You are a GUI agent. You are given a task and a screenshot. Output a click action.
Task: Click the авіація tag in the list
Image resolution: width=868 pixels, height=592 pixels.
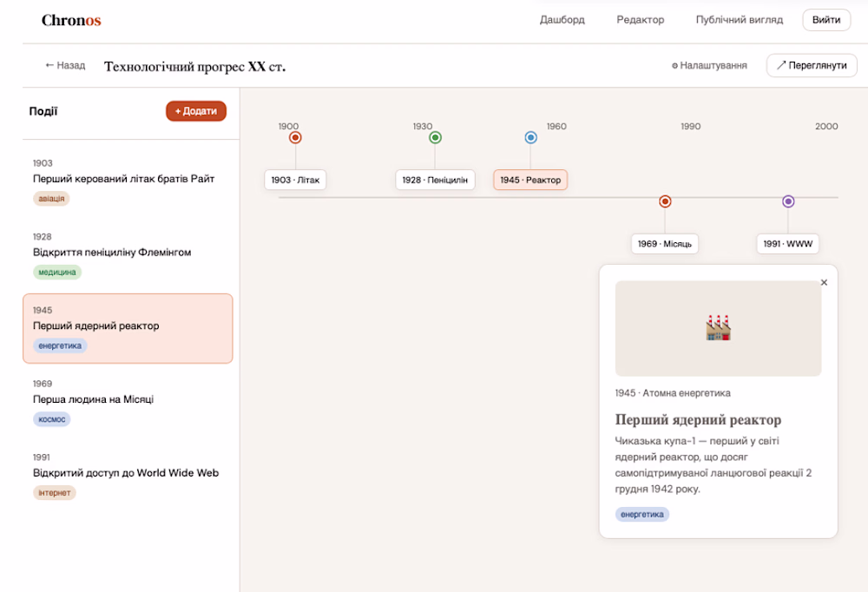pyautogui.click(x=51, y=198)
